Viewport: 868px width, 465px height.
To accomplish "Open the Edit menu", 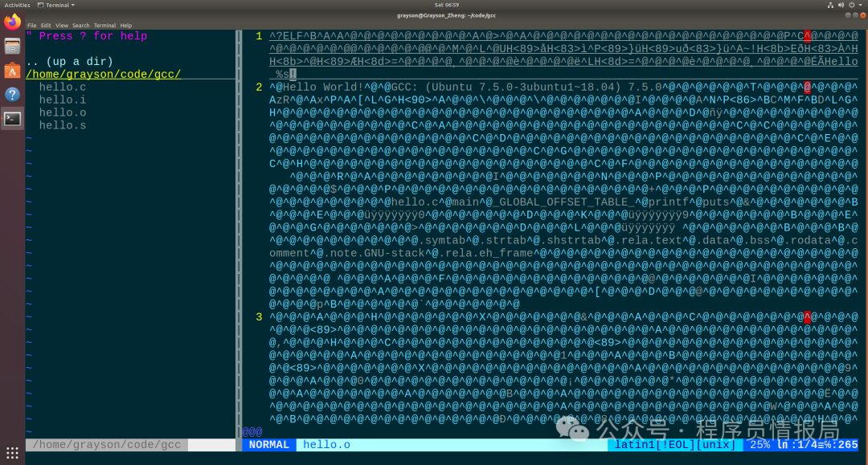I will tap(46, 26).
